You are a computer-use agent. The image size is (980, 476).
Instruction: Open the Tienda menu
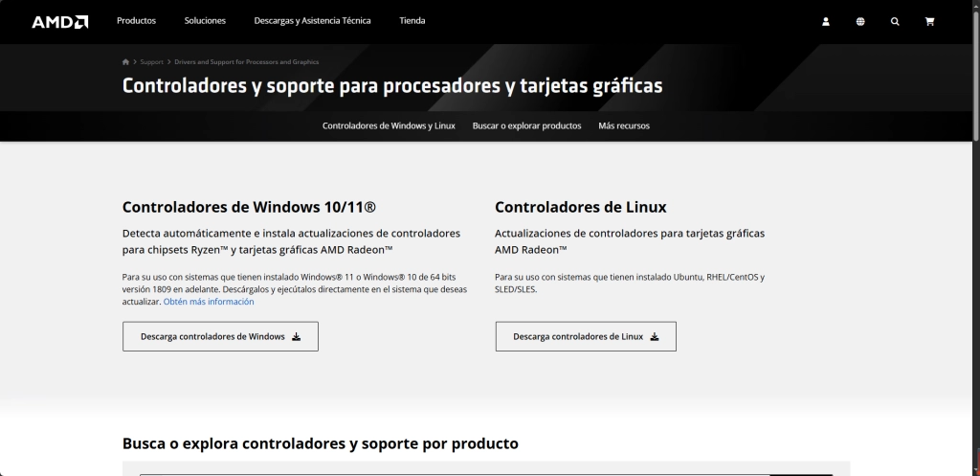coord(412,21)
